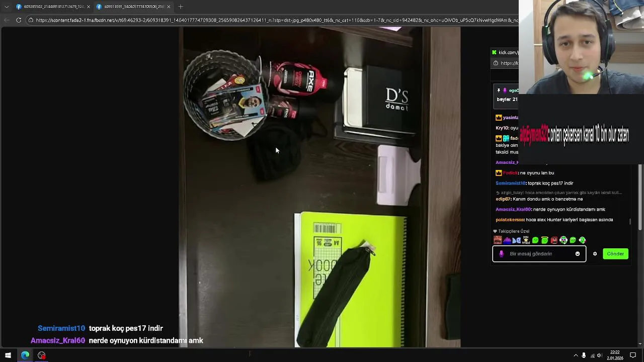The image size is (644, 362).
Task: Pick the 'you tried' star emote
Action: tap(526, 240)
